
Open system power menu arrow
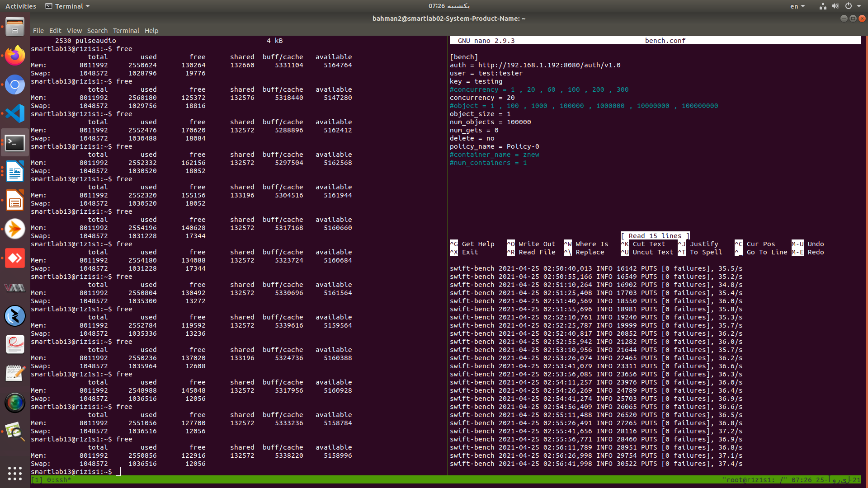[859, 6]
